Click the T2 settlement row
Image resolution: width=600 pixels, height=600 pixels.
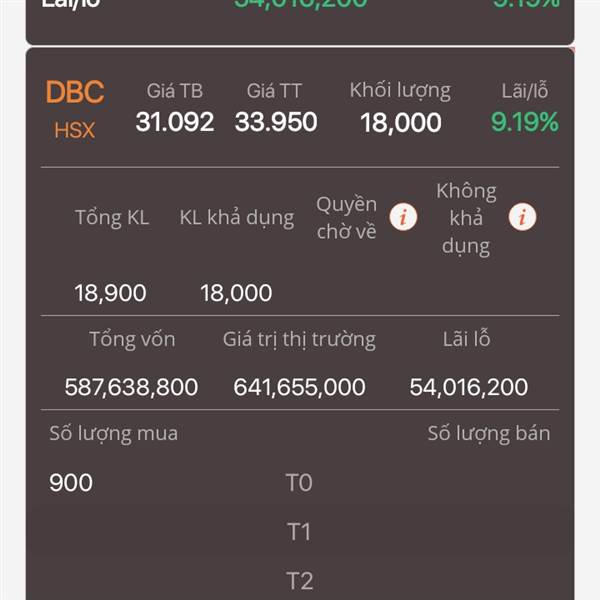[x=300, y=580]
